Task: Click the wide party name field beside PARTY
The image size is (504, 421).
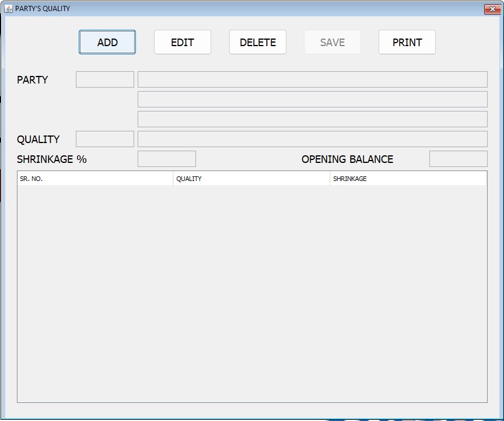Action: pos(312,79)
